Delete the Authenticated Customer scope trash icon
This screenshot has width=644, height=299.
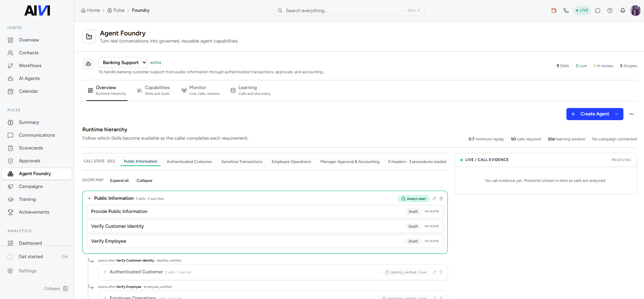(441, 272)
